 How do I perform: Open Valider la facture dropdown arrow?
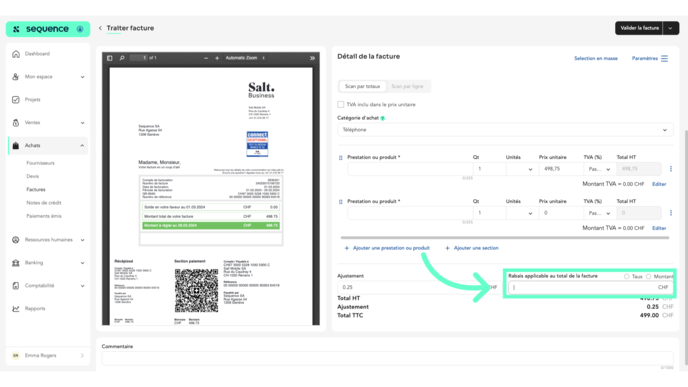pyautogui.click(x=670, y=28)
